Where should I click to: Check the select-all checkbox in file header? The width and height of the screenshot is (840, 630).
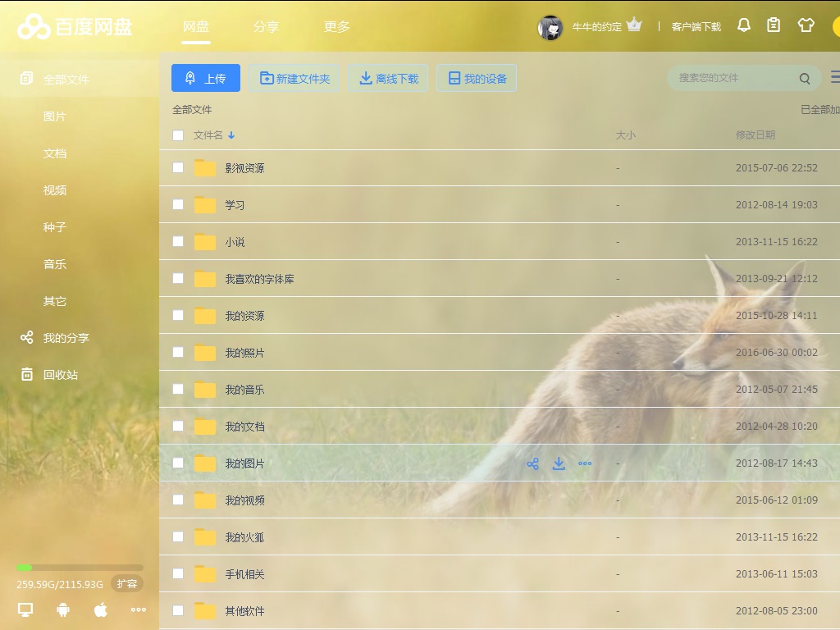(178, 135)
